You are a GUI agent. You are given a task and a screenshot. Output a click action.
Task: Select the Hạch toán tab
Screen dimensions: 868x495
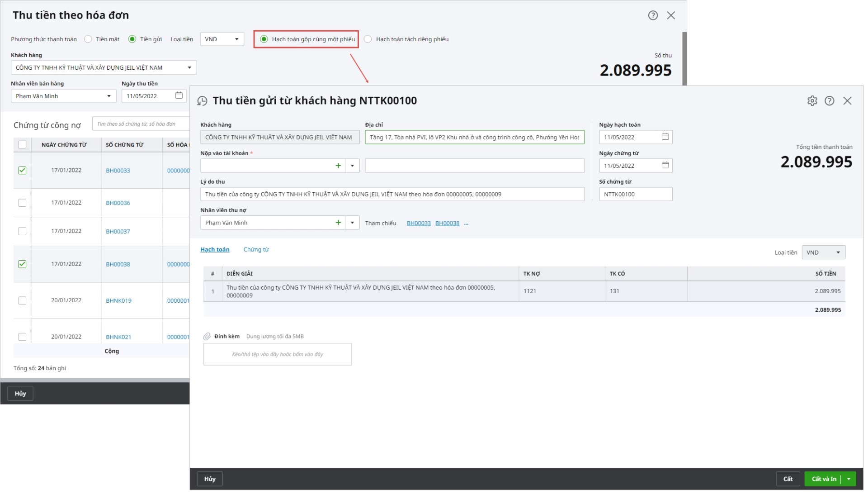[x=215, y=249]
